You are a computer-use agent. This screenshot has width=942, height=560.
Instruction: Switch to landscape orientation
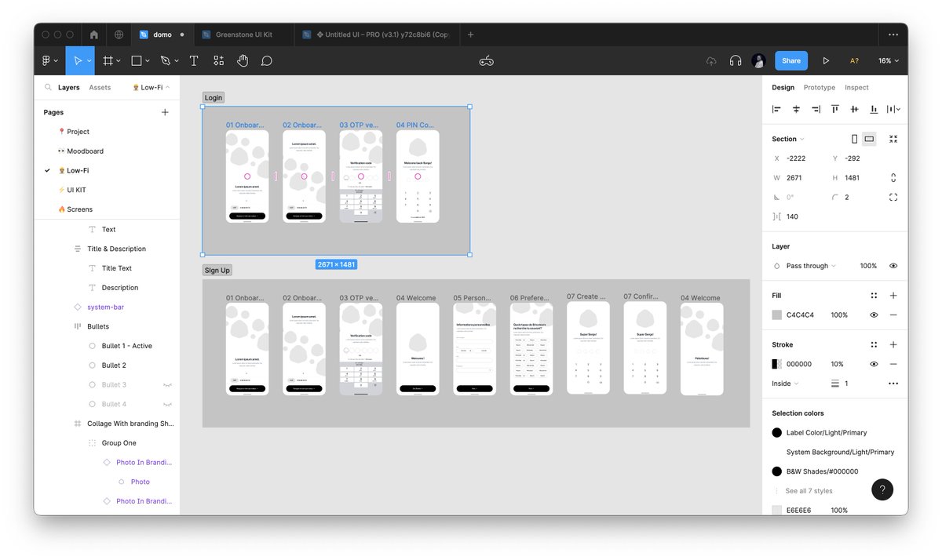(869, 139)
